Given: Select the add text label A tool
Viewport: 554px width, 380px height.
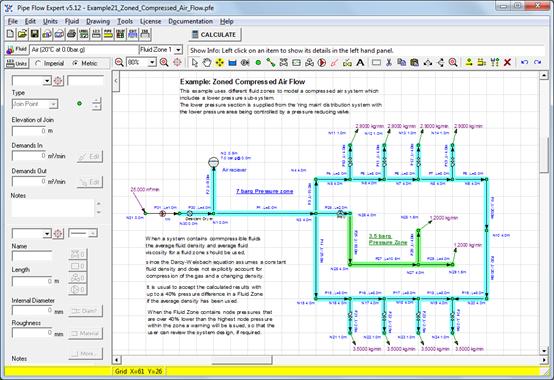Looking at the screenshot, I should pyautogui.click(x=360, y=63).
